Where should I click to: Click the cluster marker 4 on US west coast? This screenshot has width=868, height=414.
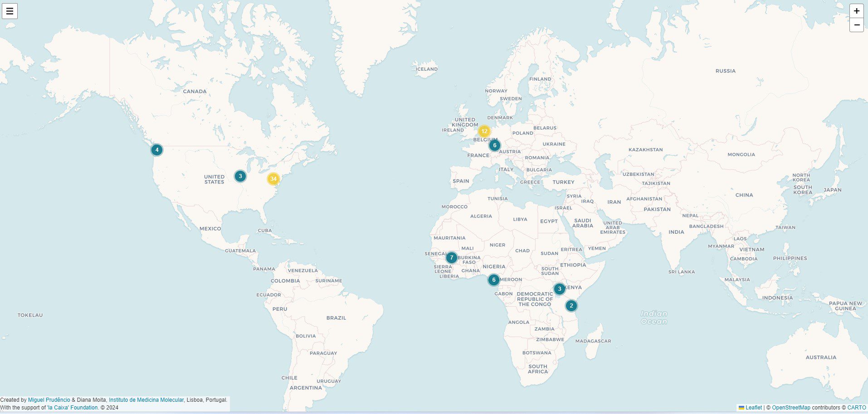coord(156,150)
